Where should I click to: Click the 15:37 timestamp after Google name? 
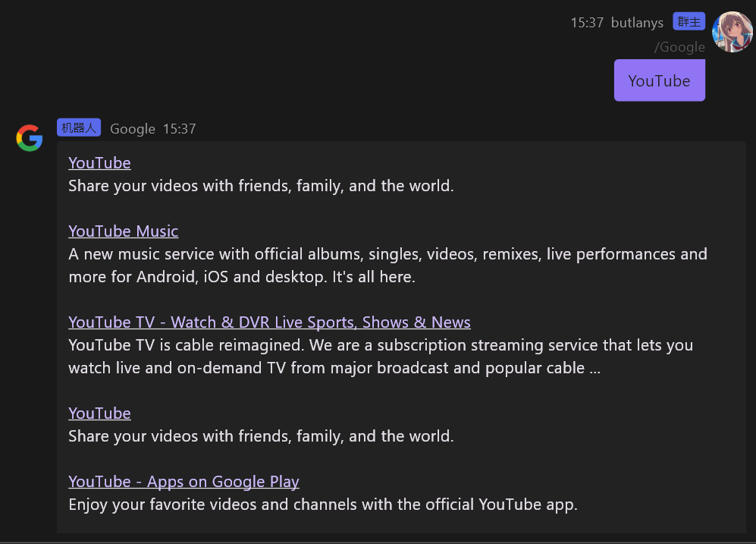click(179, 129)
